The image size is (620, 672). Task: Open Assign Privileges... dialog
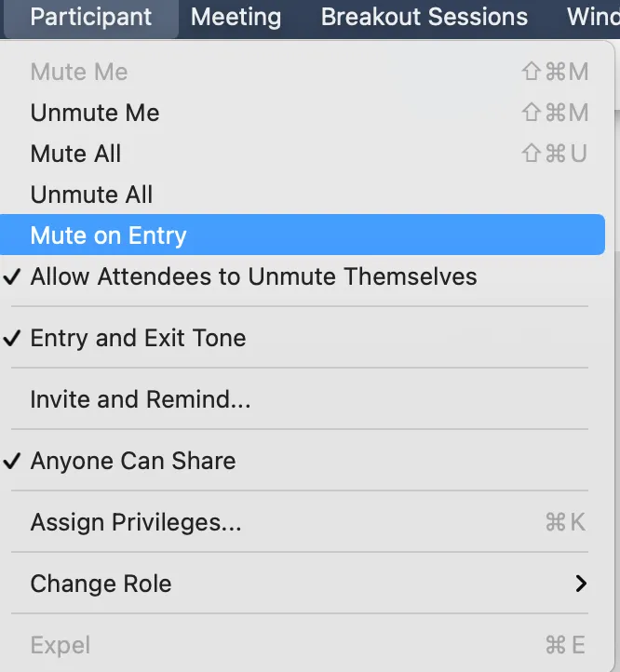click(x=136, y=522)
